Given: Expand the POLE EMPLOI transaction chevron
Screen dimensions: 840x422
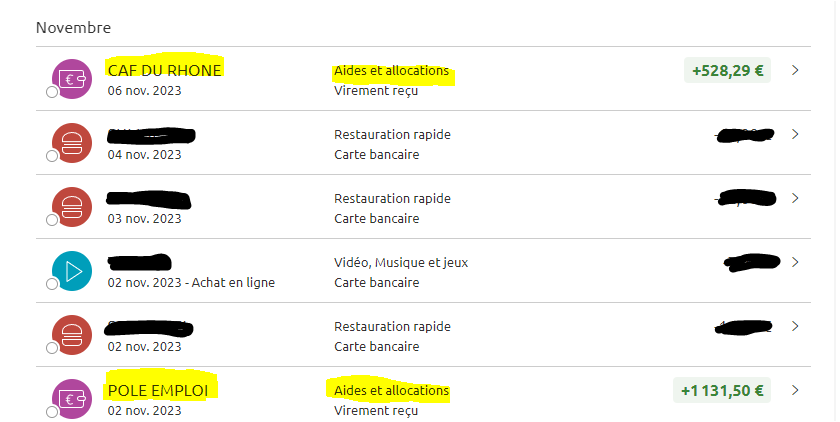Looking at the screenshot, I should tap(795, 390).
